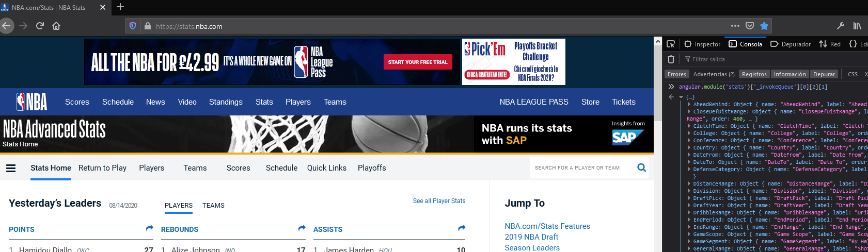The image size is (868, 252).
Task: Open page actions three-dots menu in address bar
Action: (735, 26)
